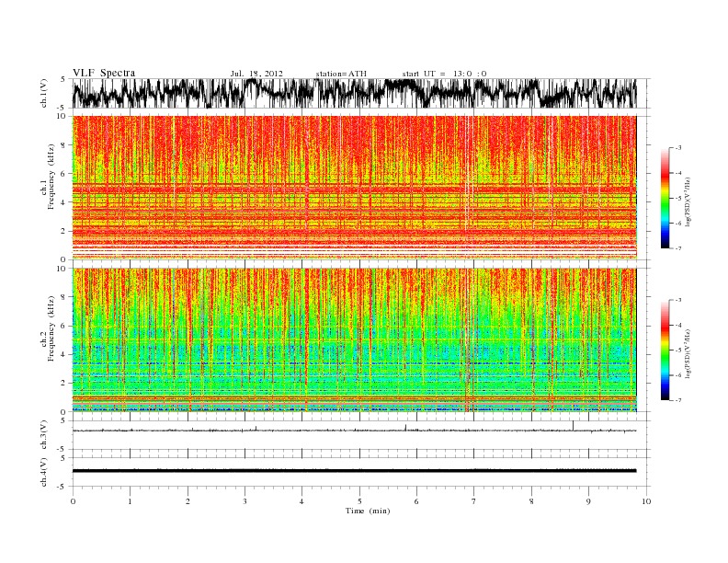Click the ch.3 voltage trace panel
This screenshot has width=728, height=563.
tap(361, 435)
